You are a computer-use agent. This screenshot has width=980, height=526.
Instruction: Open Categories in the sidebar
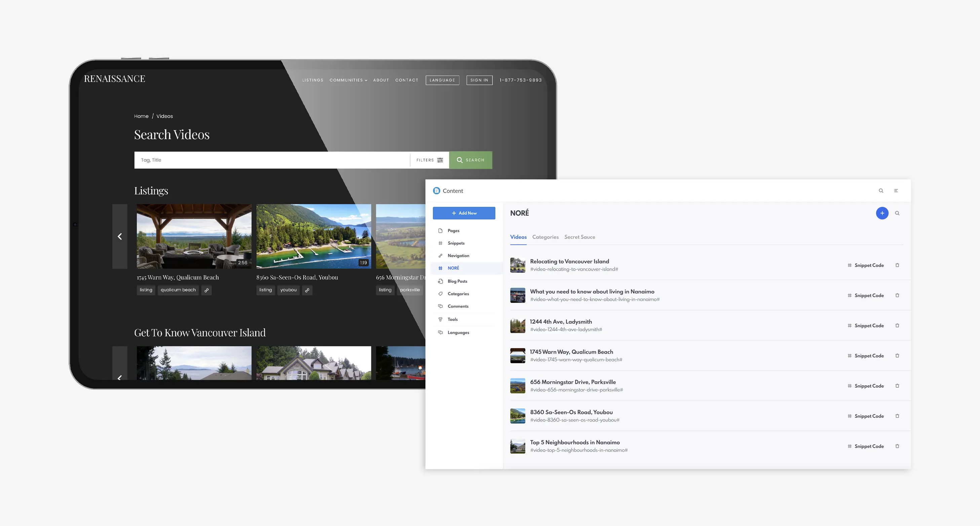tap(464, 294)
